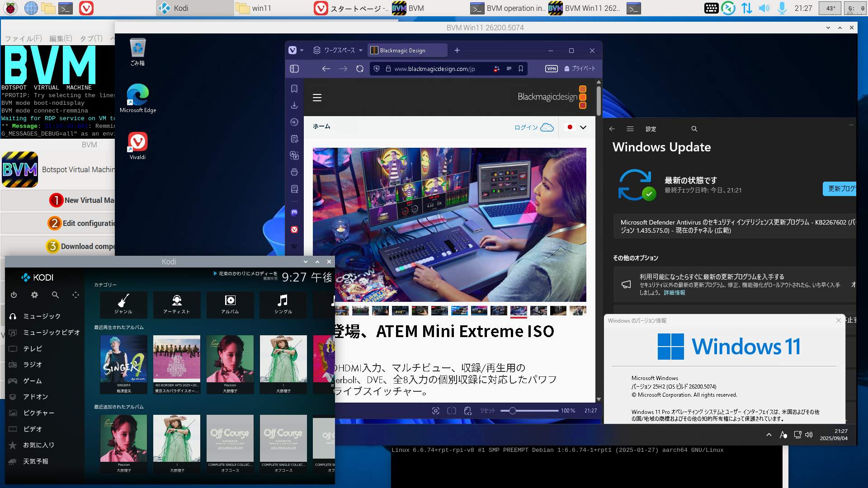The image size is (868, 488).
Task: Click Windows tray volume icon
Action: 809,435
